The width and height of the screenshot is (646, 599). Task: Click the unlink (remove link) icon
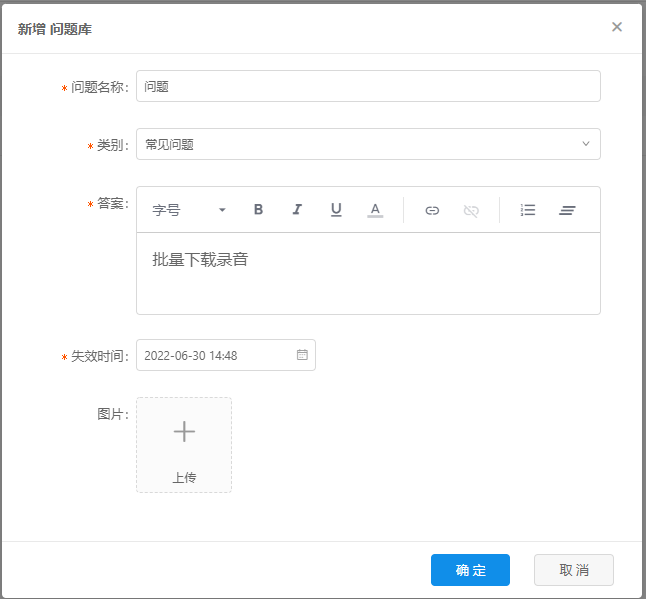(x=471, y=210)
